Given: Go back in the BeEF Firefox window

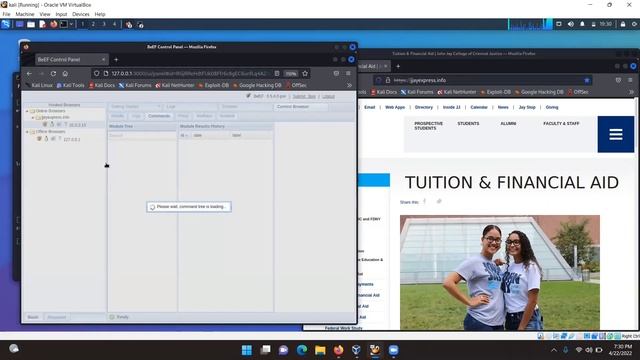Looking at the screenshot, I should coord(29,73).
